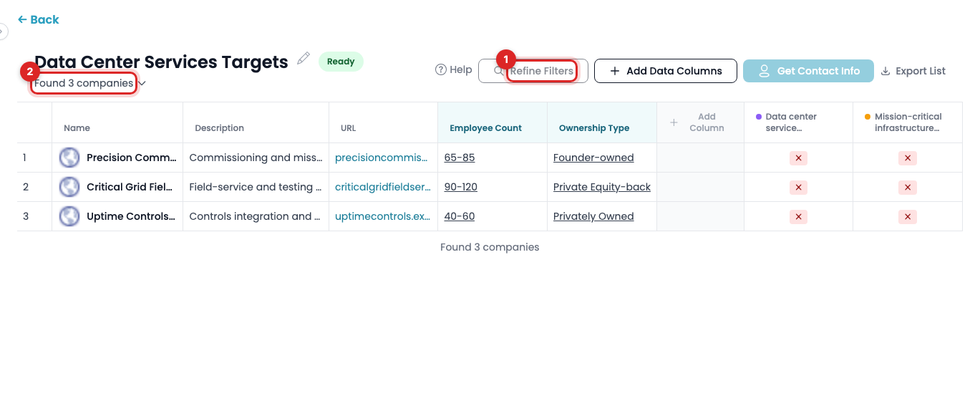Open Add Data Columns
The image size is (980, 401).
coord(666,71)
